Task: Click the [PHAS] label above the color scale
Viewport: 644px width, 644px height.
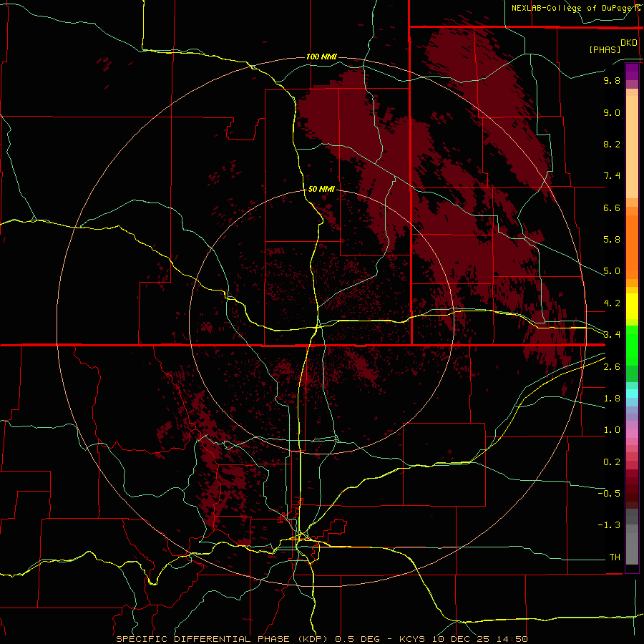Action: point(605,49)
